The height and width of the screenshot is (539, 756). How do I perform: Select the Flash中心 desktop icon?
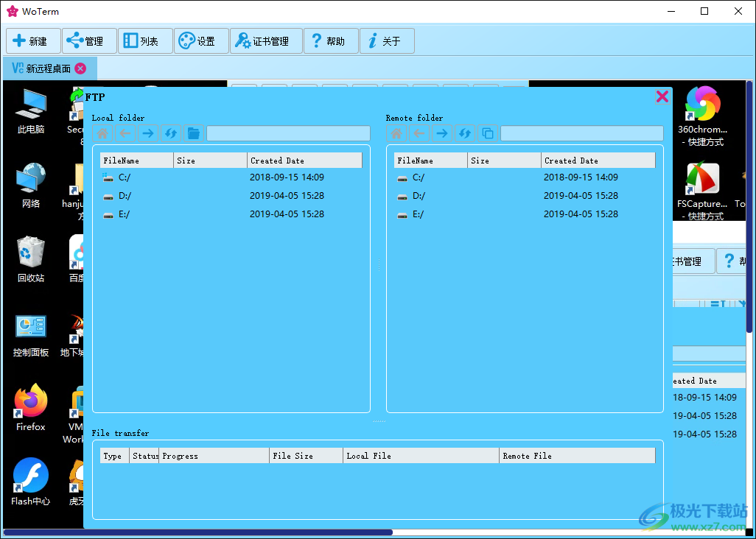tap(31, 482)
